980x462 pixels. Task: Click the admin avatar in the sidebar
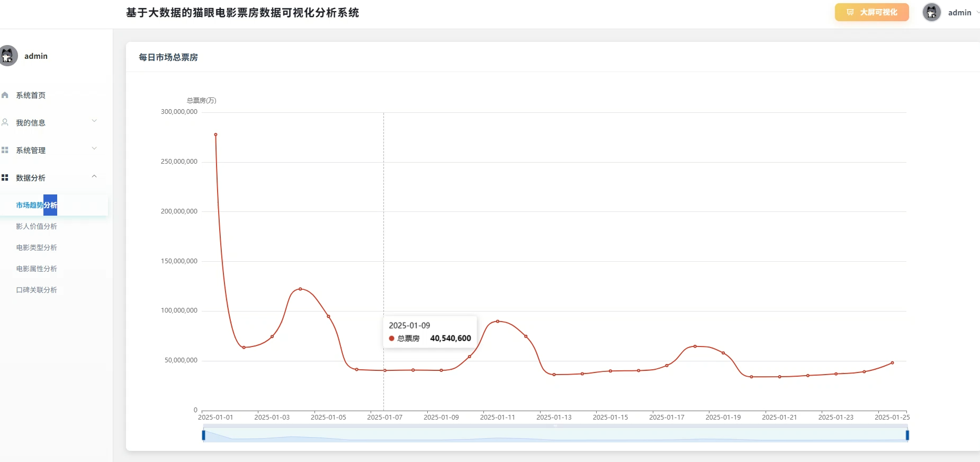pyautogui.click(x=8, y=56)
